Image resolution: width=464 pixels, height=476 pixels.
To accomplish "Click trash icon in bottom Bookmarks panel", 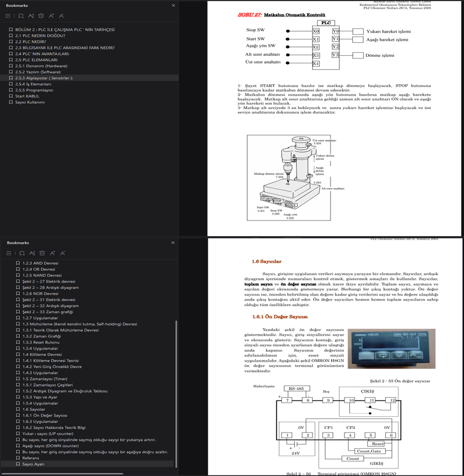I will pos(42,253).
